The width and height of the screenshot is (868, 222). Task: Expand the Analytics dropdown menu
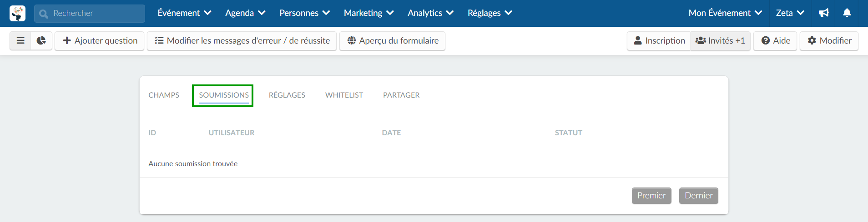[430, 13]
